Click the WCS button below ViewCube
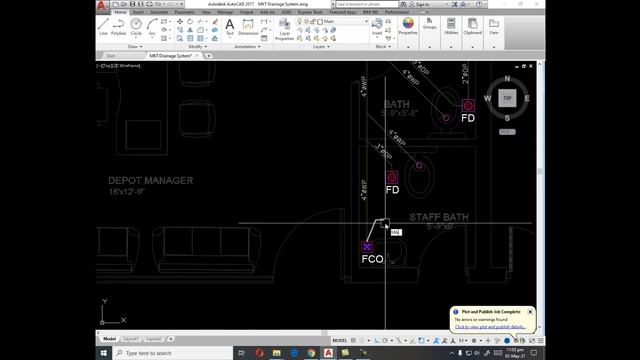 (507, 132)
